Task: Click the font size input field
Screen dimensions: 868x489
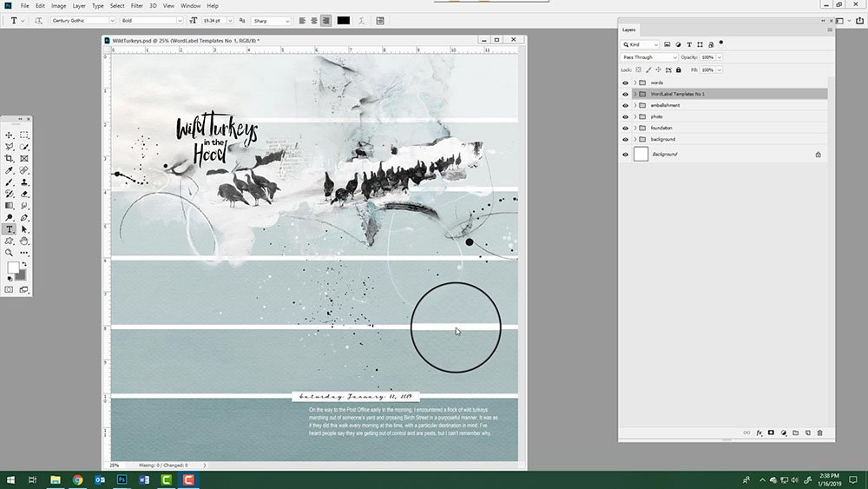Action: click(x=213, y=21)
